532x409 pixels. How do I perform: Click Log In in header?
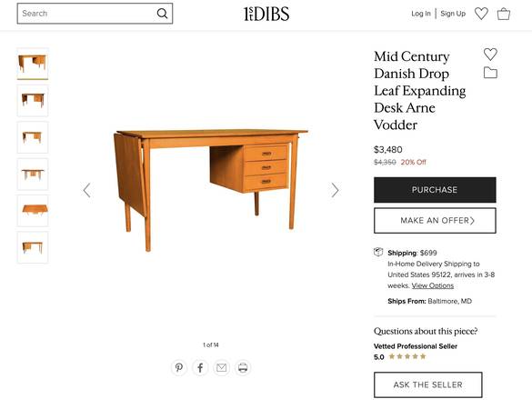click(x=421, y=14)
